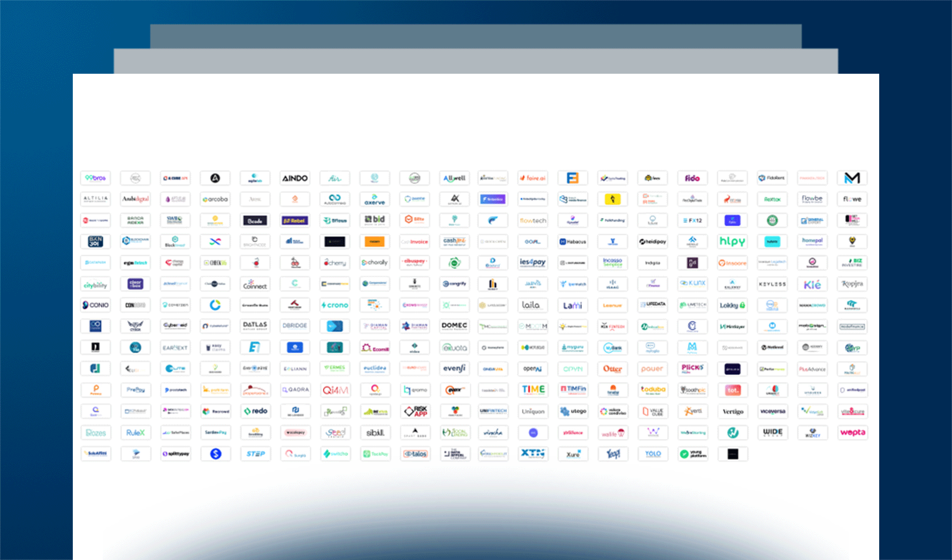
Task: Select the Otter logo
Action: [x=613, y=369]
